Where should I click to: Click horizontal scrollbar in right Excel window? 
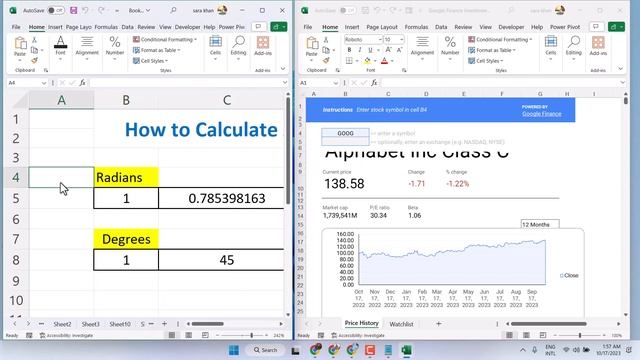tap(549, 324)
